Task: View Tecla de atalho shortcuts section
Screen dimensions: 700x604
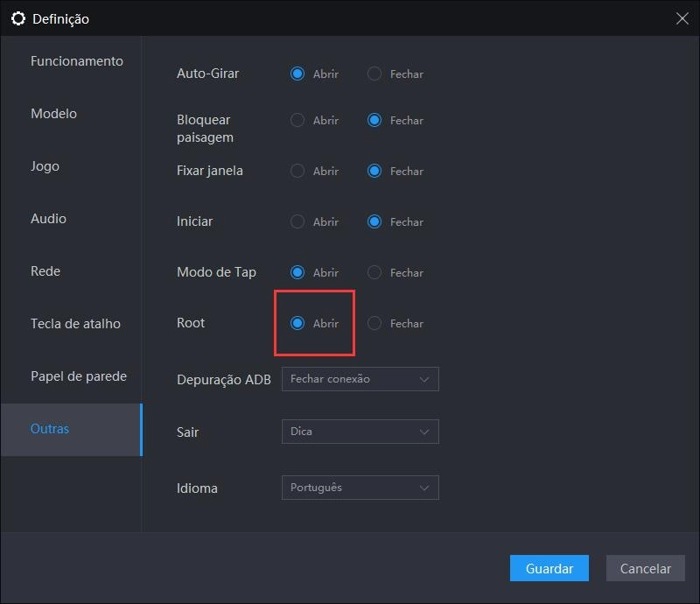Action: (75, 323)
